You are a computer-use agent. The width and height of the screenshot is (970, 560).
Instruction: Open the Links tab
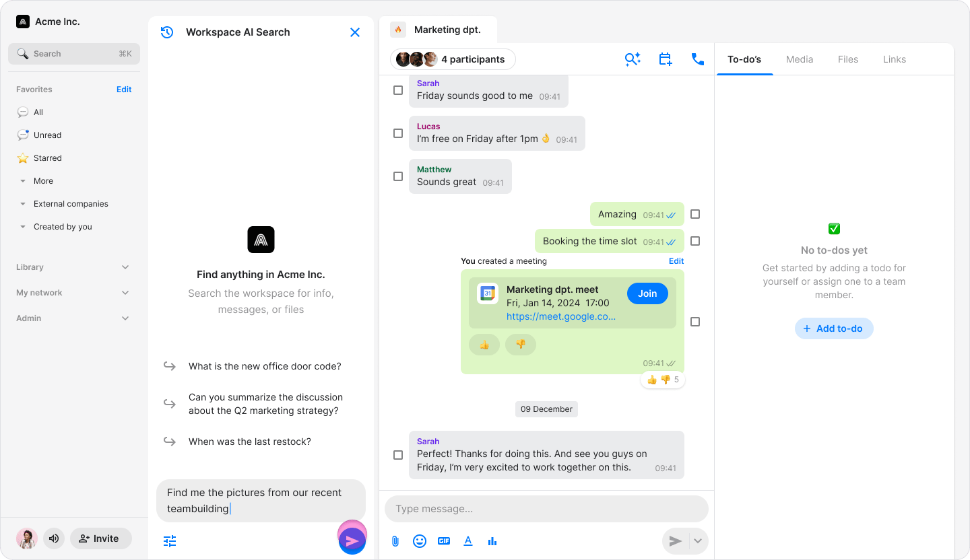tap(895, 59)
